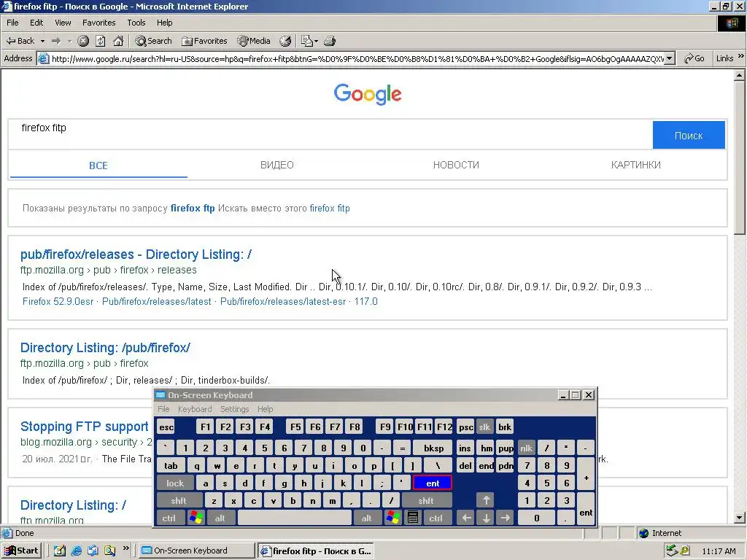
Task: Open the Help menu in Internet Explorer
Action: 164,23
